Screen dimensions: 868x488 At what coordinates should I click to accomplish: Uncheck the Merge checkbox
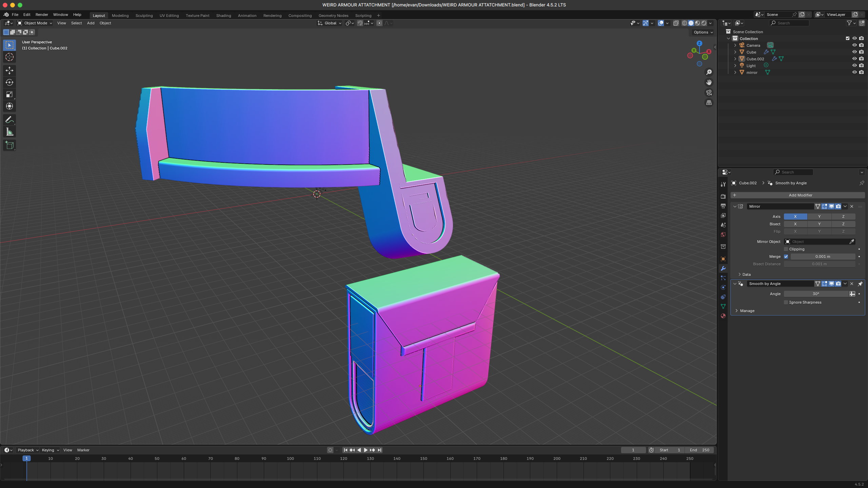pos(786,257)
